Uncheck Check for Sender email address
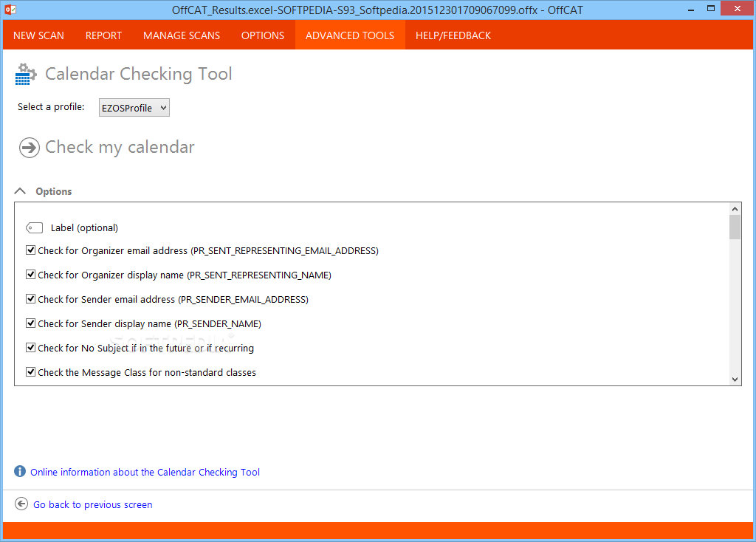This screenshot has width=756, height=542. pos(31,298)
